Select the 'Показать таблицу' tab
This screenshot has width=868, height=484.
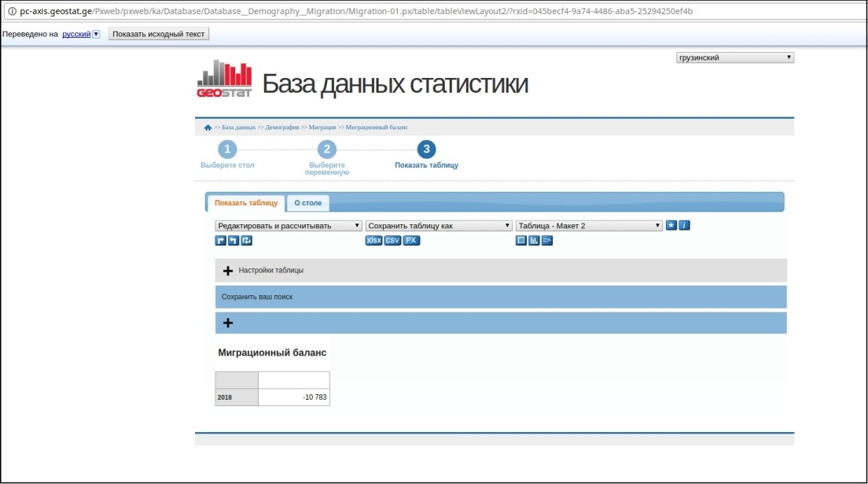click(246, 203)
